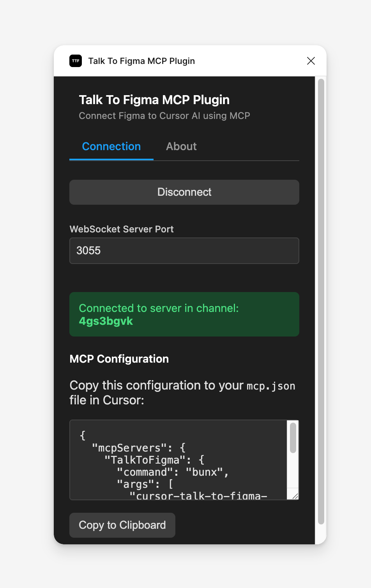Click the plugin panel vertical scrollbar
The height and width of the screenshot is (588, 371).
pos(321,301)
